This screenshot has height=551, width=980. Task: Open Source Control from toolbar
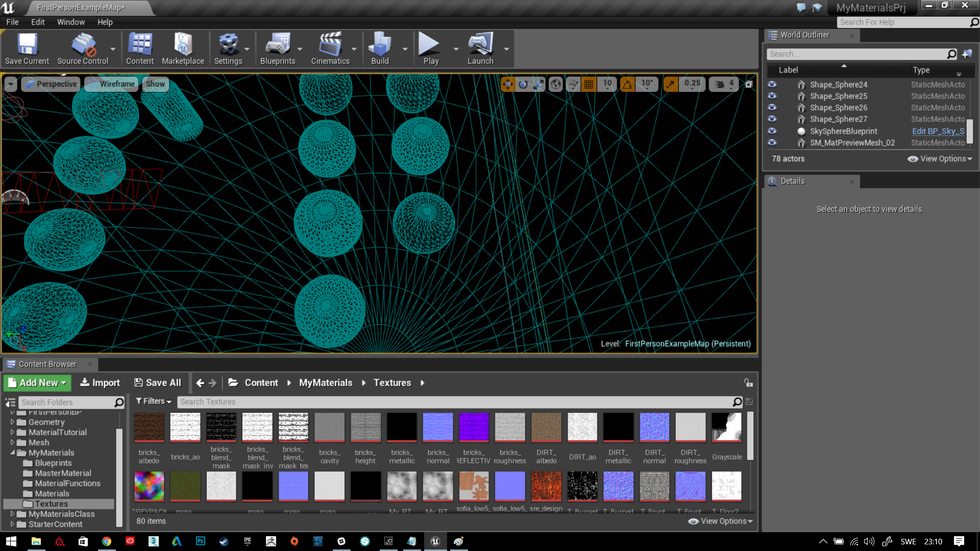(83, 49)
